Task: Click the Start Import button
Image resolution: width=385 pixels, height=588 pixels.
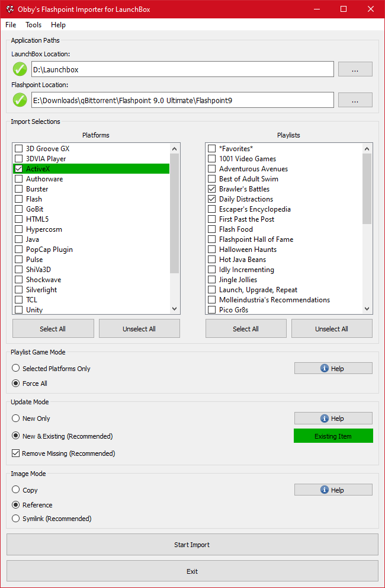Action: 192,545
